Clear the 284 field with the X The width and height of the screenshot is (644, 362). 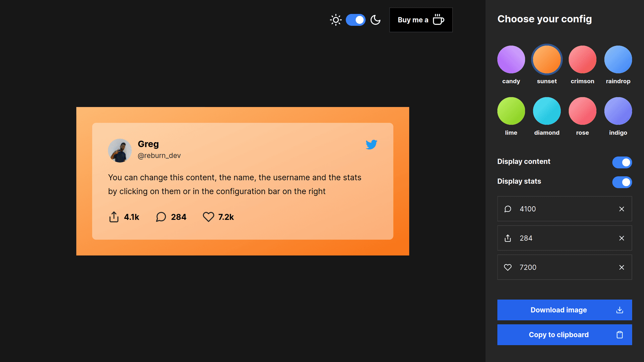tap(622, 238)
